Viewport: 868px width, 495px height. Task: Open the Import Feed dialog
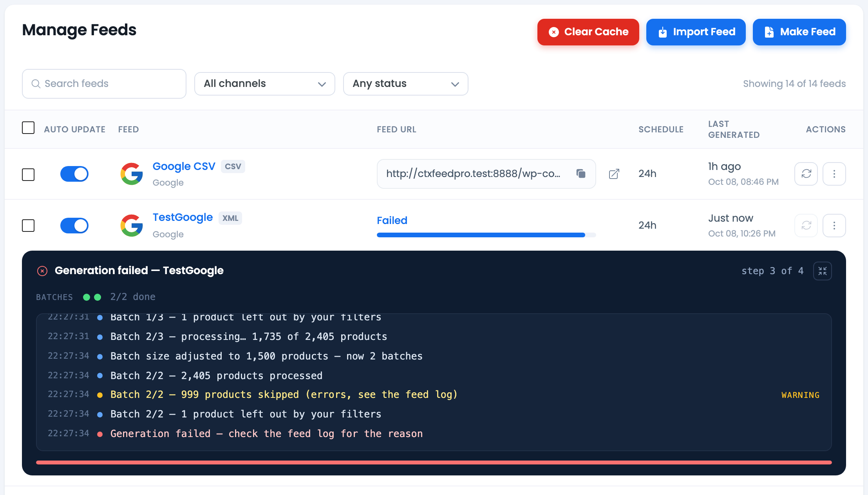pos(696,32)
